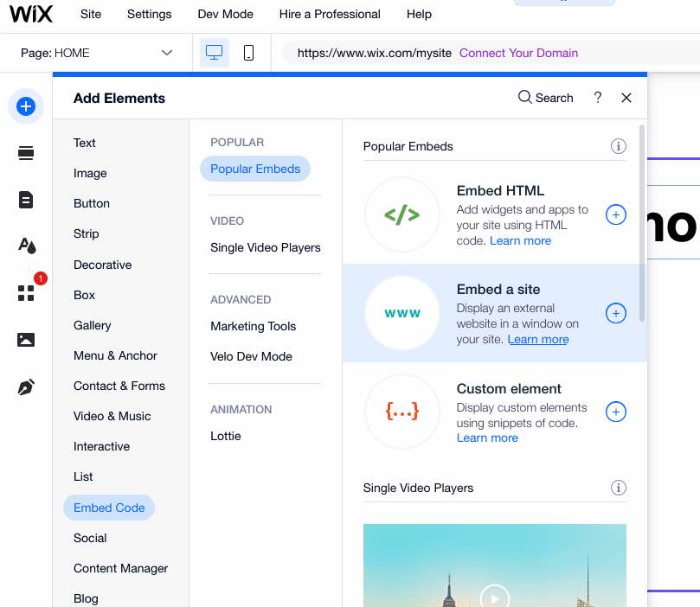
Task: Open Pages & Menu document icon
Action: click(26, 200)
